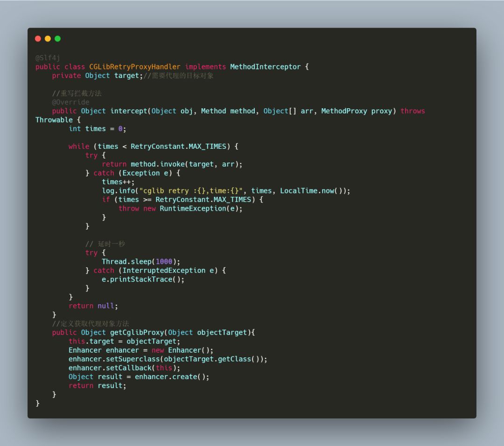Click 'Object result = enhancer.create();' line
Viewport: 504px width, 446px height.
click(139, 377)
